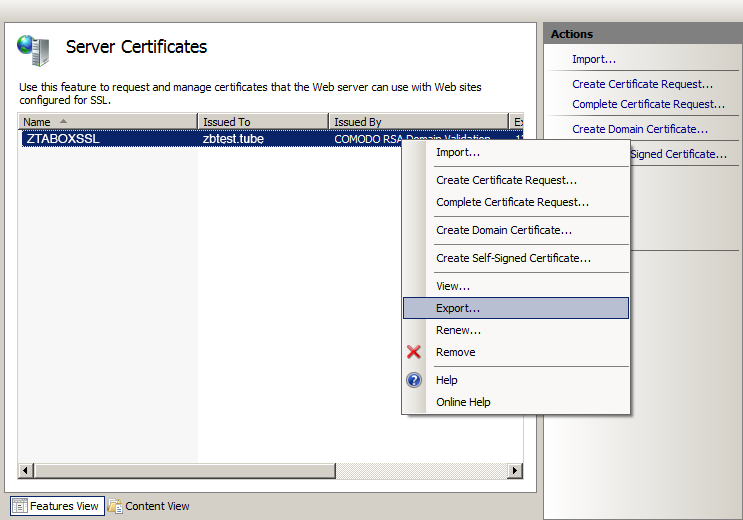
Task: Click Import... link in Actions pane
Action: tap(594, 59)
